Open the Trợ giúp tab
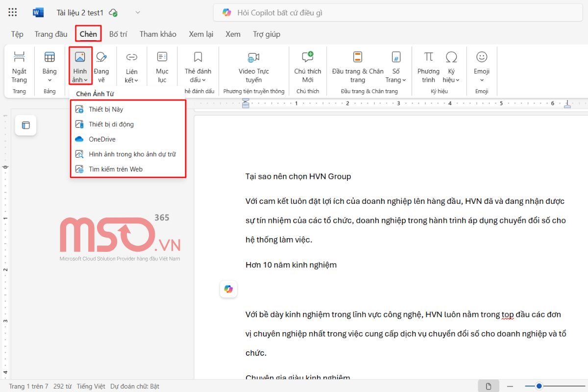 click(x=267, y=34)
